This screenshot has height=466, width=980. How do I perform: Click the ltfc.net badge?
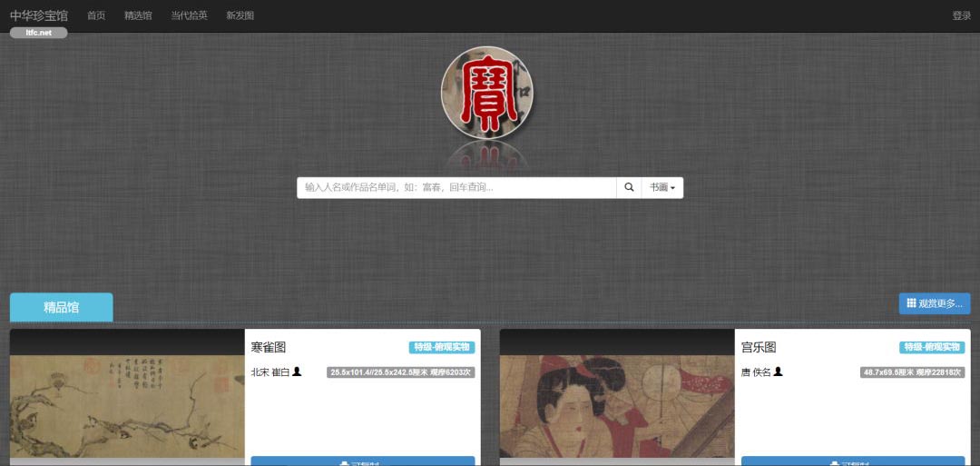(x=39, y=33)
